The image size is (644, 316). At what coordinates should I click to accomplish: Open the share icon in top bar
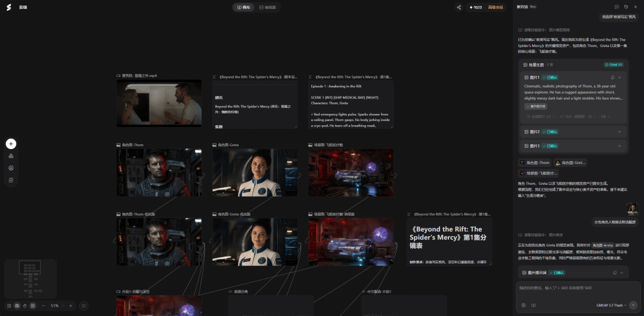click(459, 7)
